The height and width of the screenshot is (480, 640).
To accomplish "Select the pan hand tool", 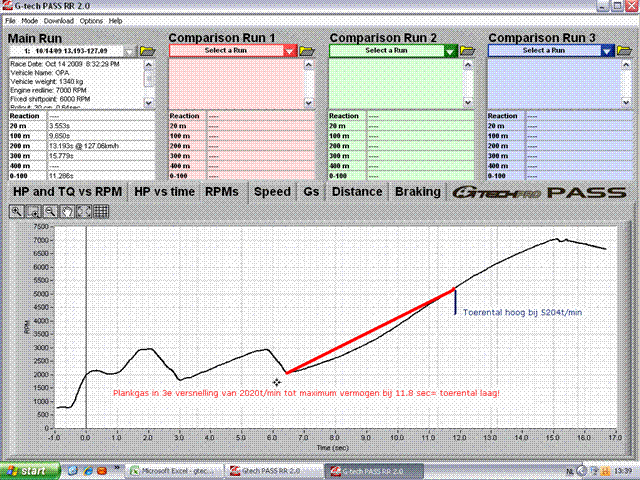I will (x=67, y=211).
